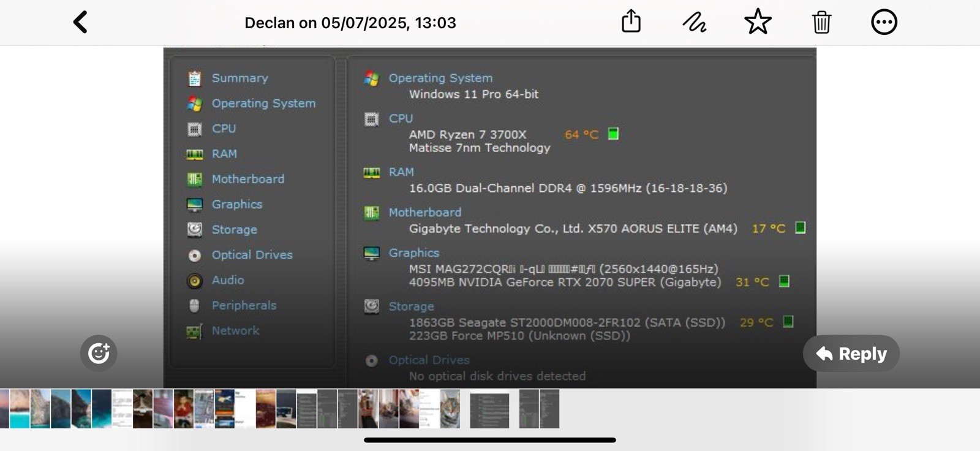Image resolution: width=980 pixels, height=451 pixels.
Task: Open Summary in the sidebar
Action: (240, 78)
